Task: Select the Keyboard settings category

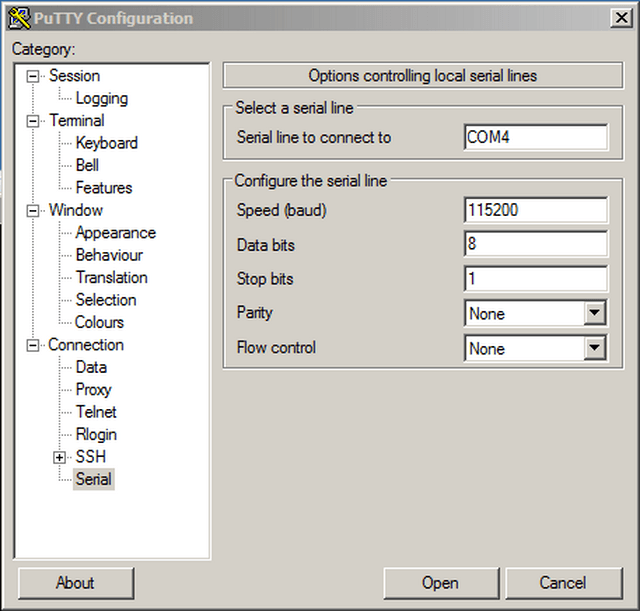Action: click(x=106, y=143)
